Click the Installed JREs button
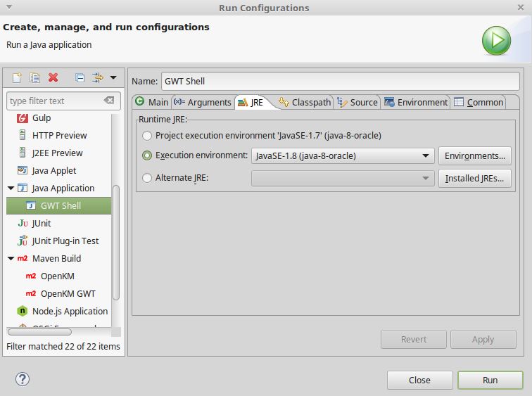The image size is (532, 396). click(474, 179)
